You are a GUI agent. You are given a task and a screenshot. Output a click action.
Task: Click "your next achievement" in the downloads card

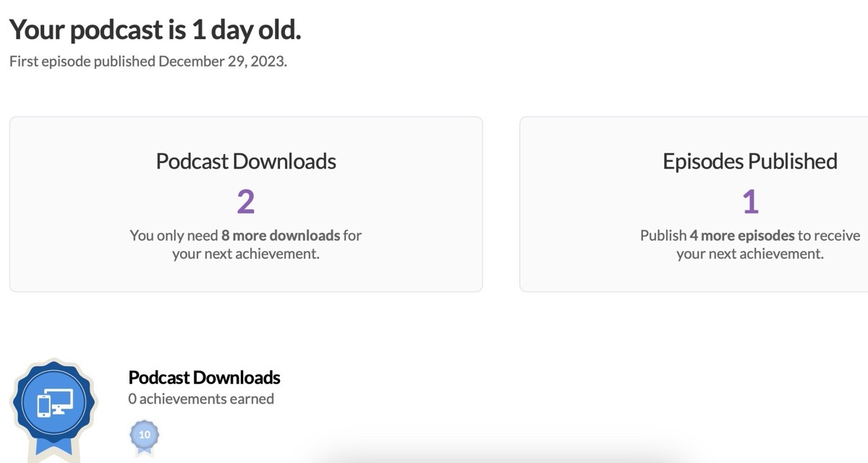pyautogui.click(x=246, y=254)
